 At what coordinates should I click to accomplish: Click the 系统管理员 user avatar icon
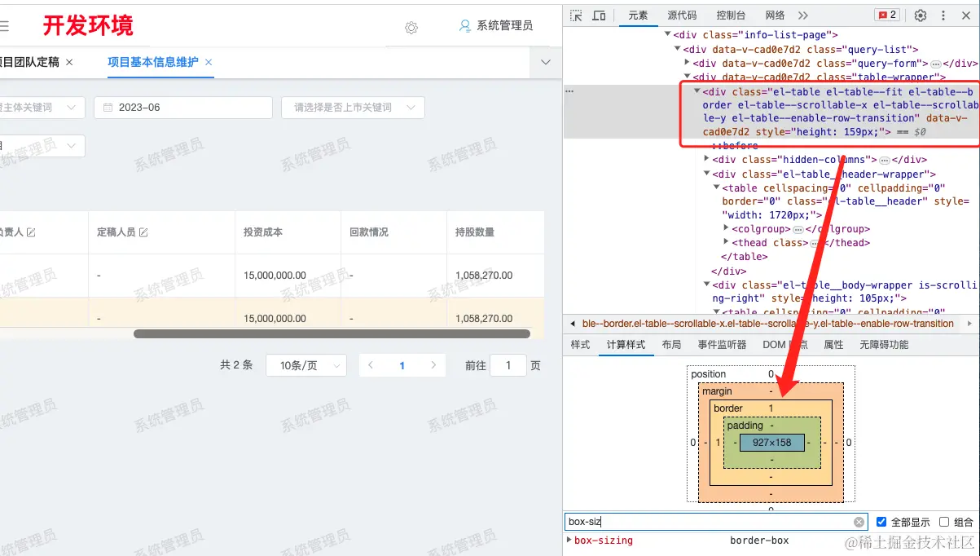point(465,26)
